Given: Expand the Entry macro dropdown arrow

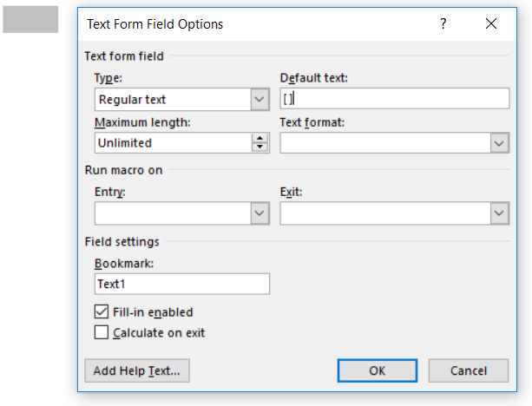Looking at the screenshot, I should 259,213.
